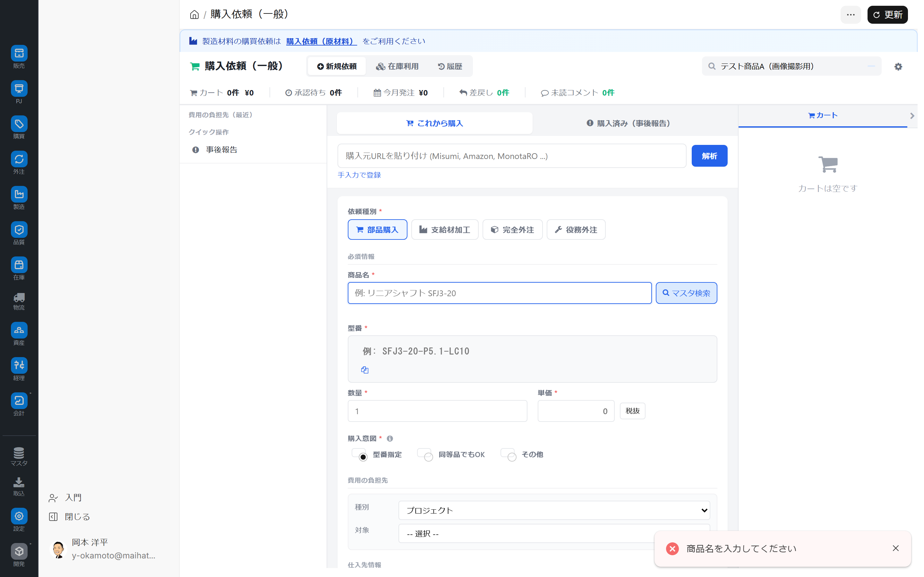
Task: Select the 型番指定 radio option
Action: tap(363, 457)
